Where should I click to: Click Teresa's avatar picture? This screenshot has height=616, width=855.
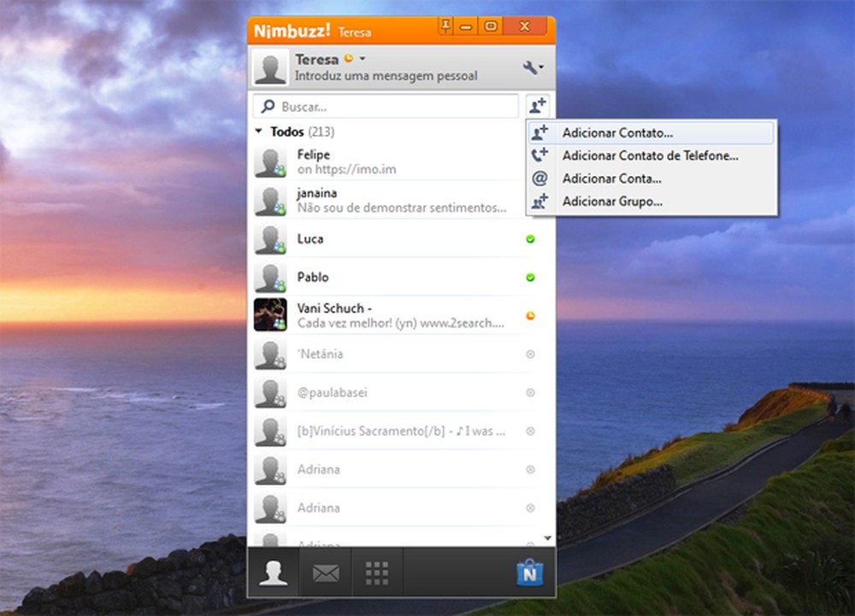(x=269, y=67)
